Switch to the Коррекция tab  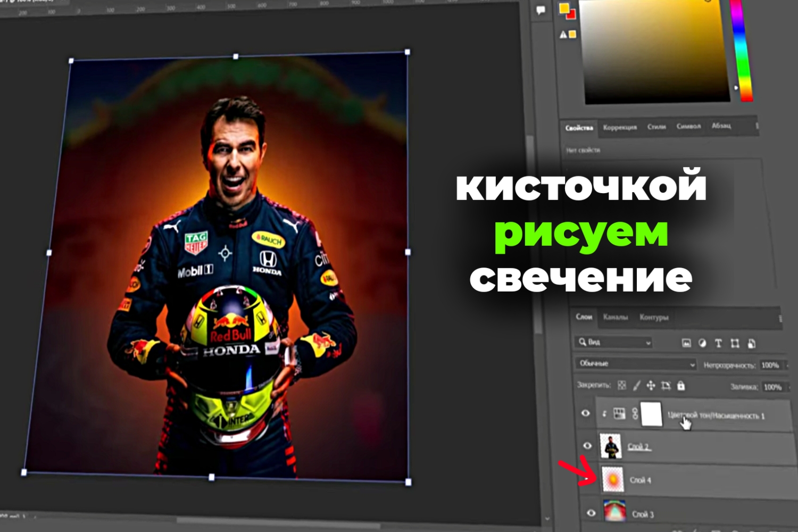(x=620, y=127)
